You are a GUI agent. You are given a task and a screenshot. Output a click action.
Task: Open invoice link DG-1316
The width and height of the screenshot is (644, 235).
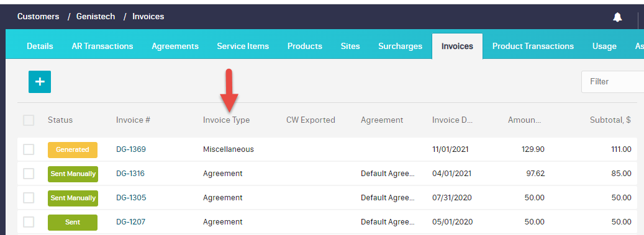[x=130, y=174]
